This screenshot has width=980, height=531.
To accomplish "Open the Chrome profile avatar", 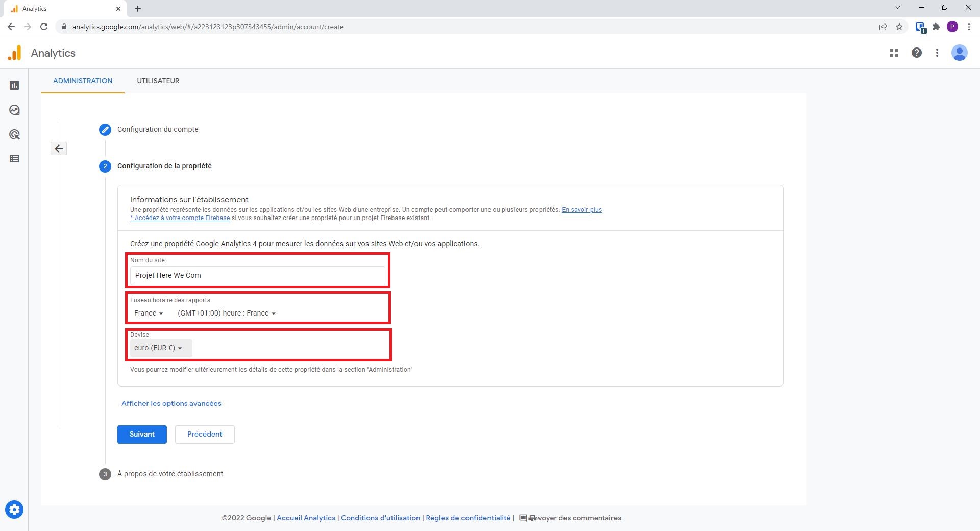I will [x=952, y=27].
